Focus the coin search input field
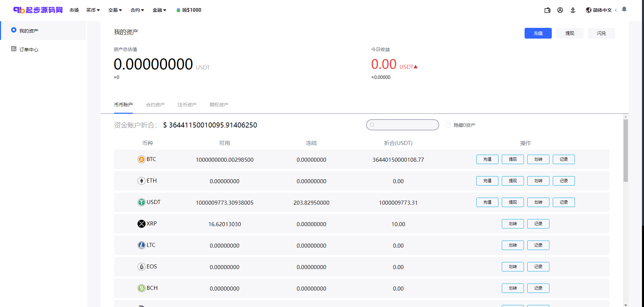Screen dimensions: 644x307 (x=402, y=125)
